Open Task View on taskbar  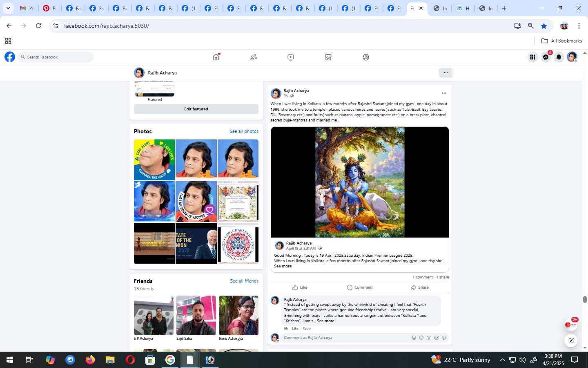pyautogui.click(x=29, y=360)
